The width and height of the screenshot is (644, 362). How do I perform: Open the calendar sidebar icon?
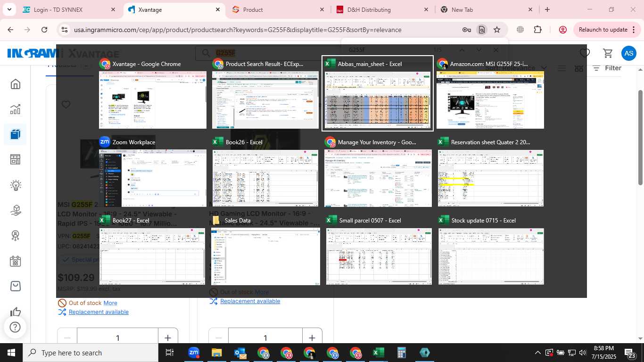pos(16,261)
